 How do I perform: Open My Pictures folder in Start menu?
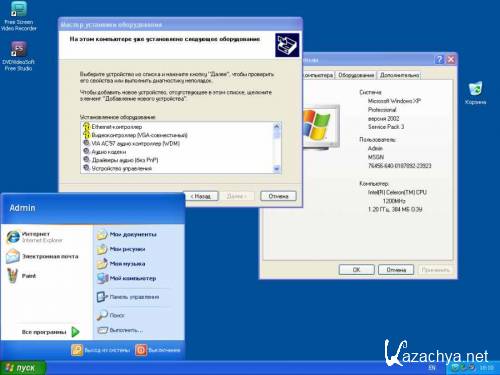click(121, 249)
